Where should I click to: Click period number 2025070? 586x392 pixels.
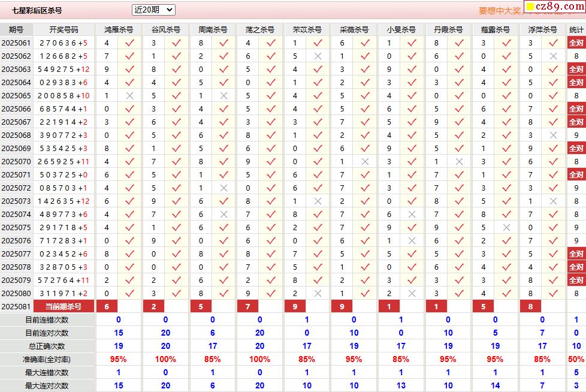[16, 161]
